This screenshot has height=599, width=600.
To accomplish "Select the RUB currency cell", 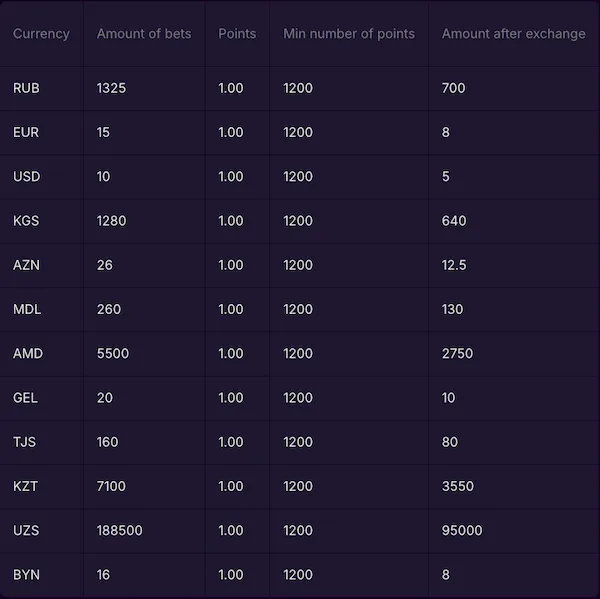I will coord(27,88).
